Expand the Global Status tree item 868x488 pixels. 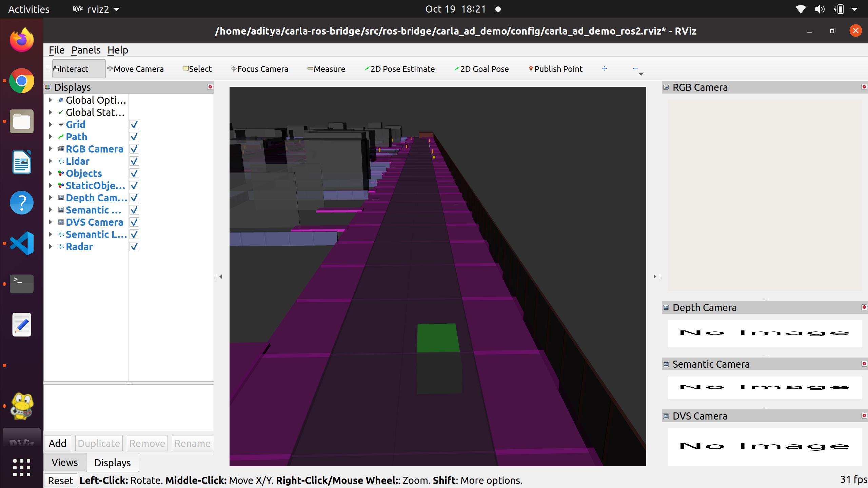pos(51,112)
